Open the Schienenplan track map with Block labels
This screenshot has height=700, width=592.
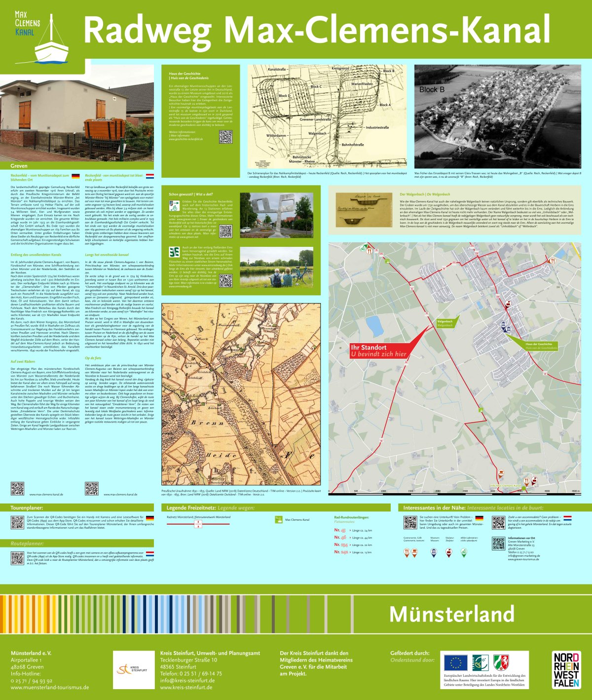click(x=328, y=117)
